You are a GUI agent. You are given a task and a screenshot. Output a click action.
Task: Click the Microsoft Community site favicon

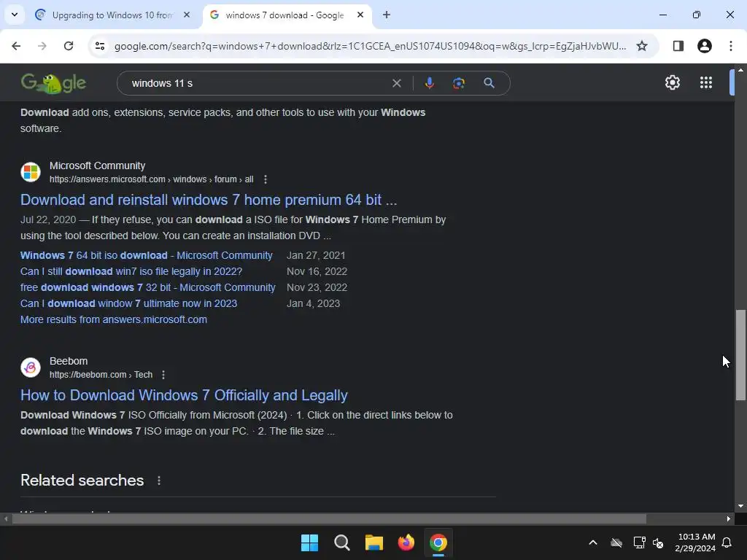coord(31,172)
